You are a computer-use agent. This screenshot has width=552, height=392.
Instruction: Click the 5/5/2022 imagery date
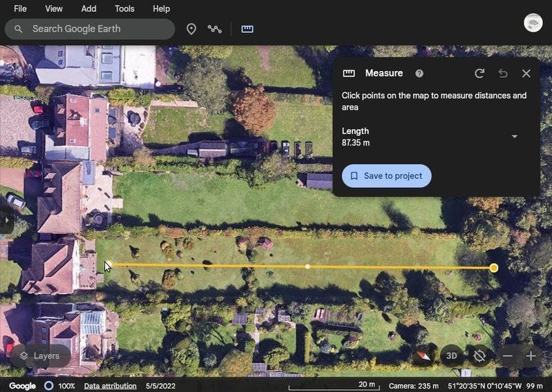(160, 386)
